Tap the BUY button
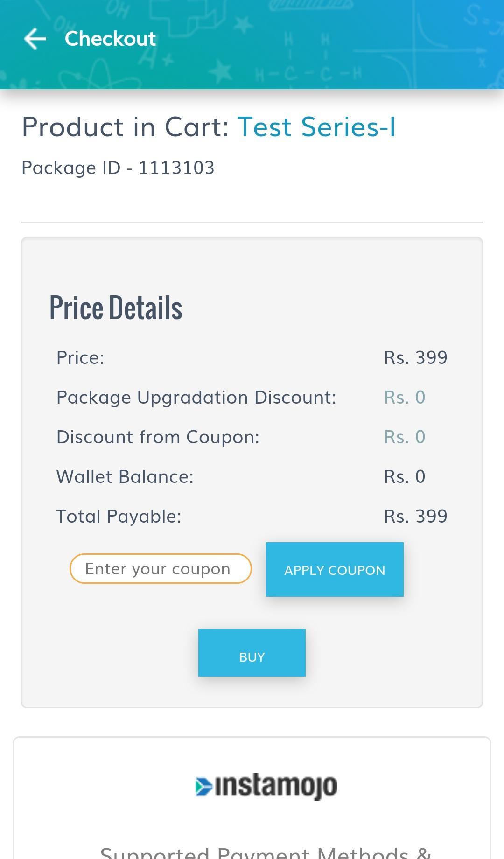Viewport: 504px width, 859px height. pos(252,653)
